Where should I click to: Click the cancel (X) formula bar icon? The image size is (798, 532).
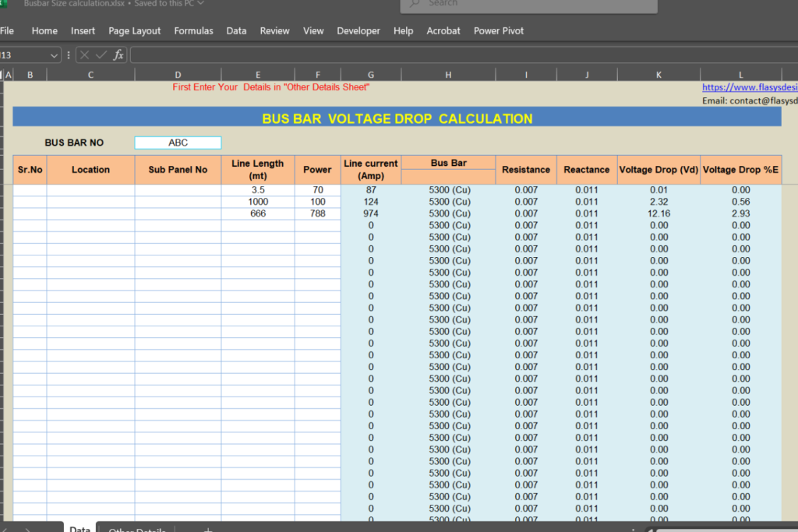point(84,55)
